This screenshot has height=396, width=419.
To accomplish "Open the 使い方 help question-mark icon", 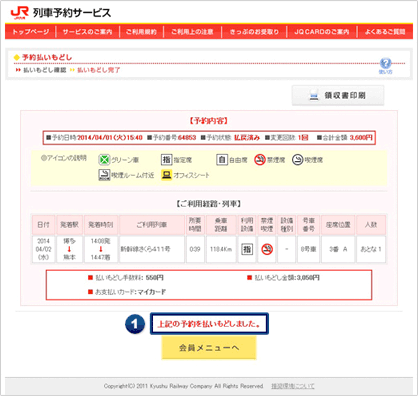I will 385,63.
